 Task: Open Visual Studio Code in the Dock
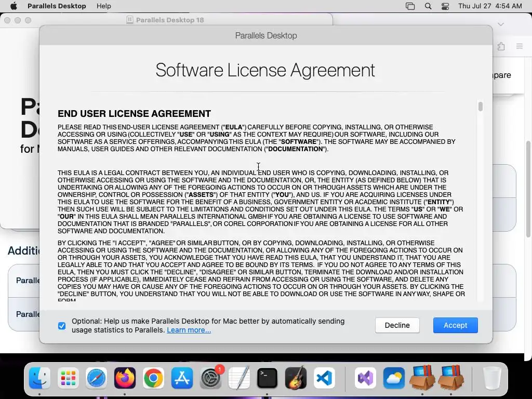tap(324, 378)
